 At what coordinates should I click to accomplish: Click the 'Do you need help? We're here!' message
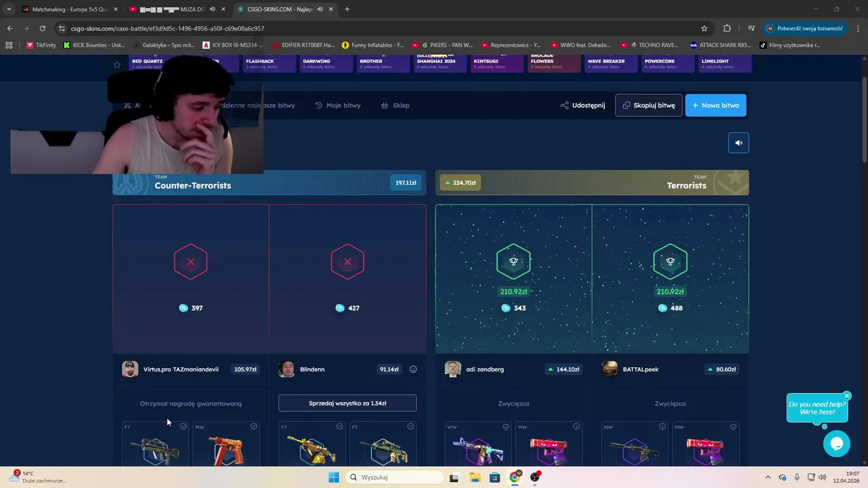pyautogui.click(x=816, y=408)
